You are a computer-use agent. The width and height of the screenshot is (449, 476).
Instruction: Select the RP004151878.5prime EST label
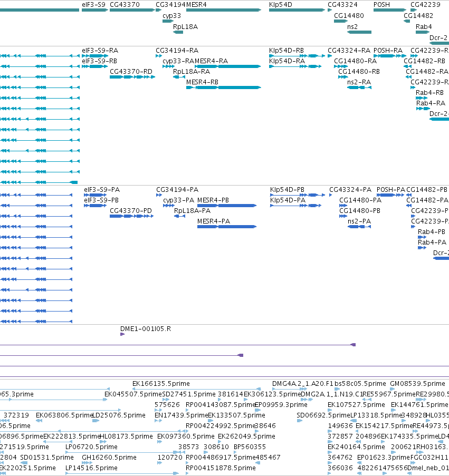point(221,468)
